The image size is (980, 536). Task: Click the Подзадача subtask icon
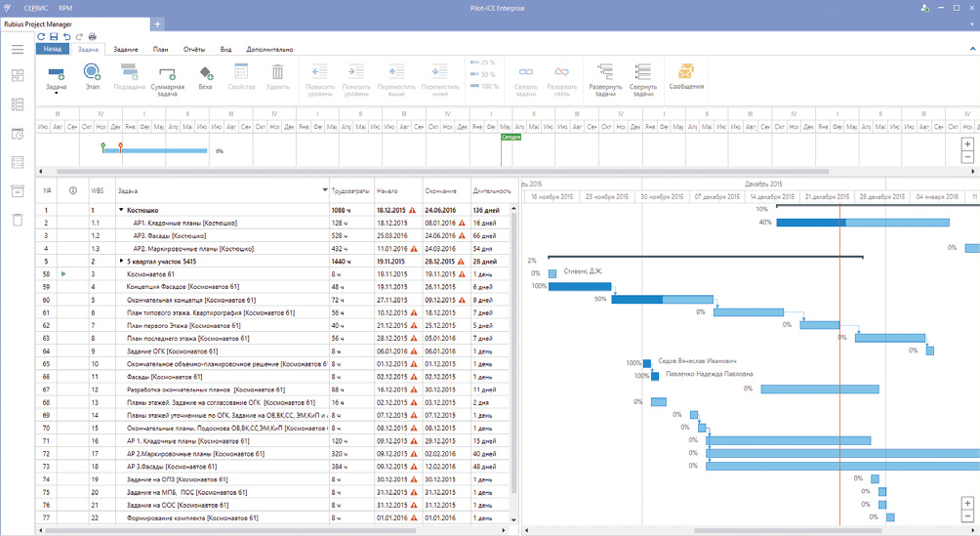point(130,72)
